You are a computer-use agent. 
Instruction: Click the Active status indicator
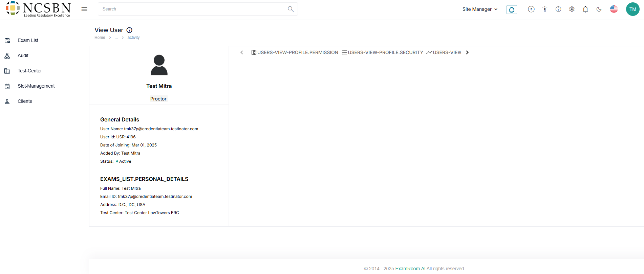(124, 161)
